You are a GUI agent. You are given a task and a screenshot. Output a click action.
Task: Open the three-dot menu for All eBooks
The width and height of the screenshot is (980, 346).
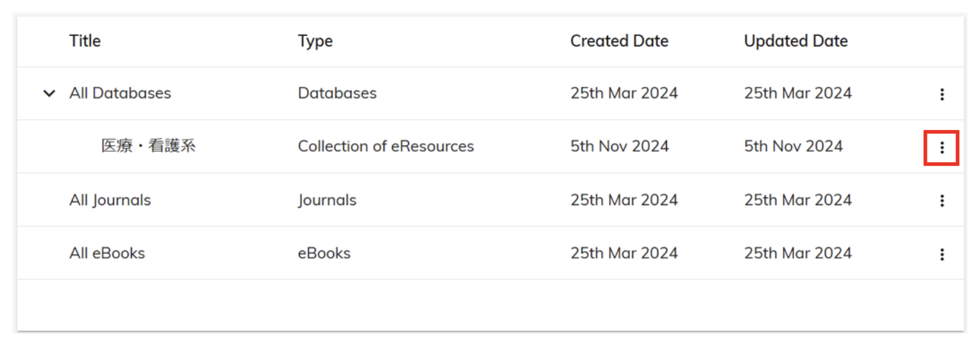click(x=941, y=254)
